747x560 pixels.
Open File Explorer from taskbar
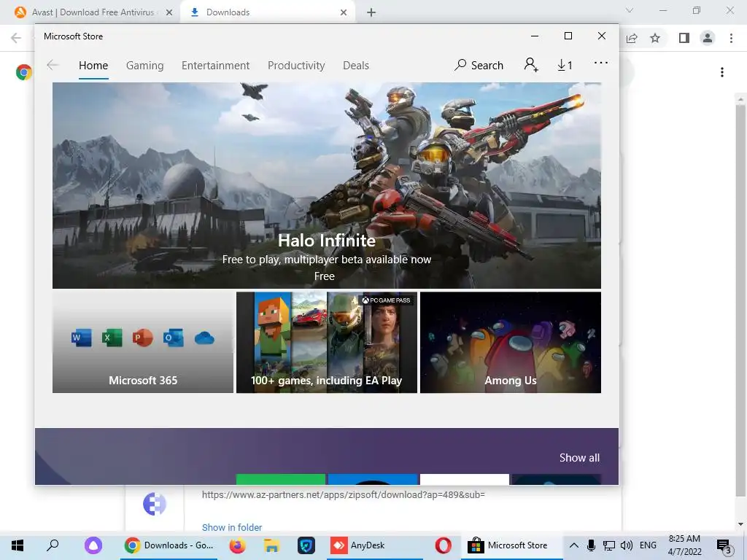tap(271, 545)
